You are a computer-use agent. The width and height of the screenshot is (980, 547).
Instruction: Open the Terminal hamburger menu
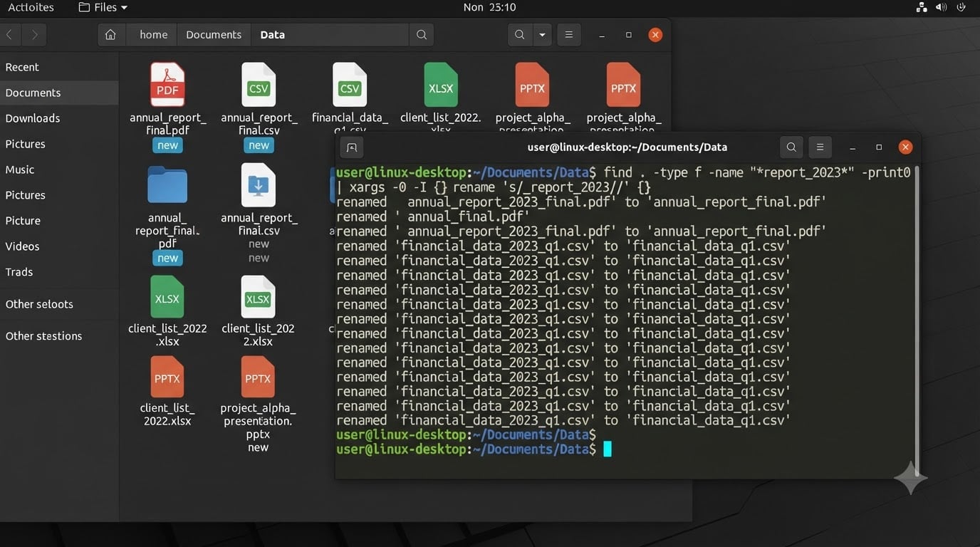tap(820, 147)
